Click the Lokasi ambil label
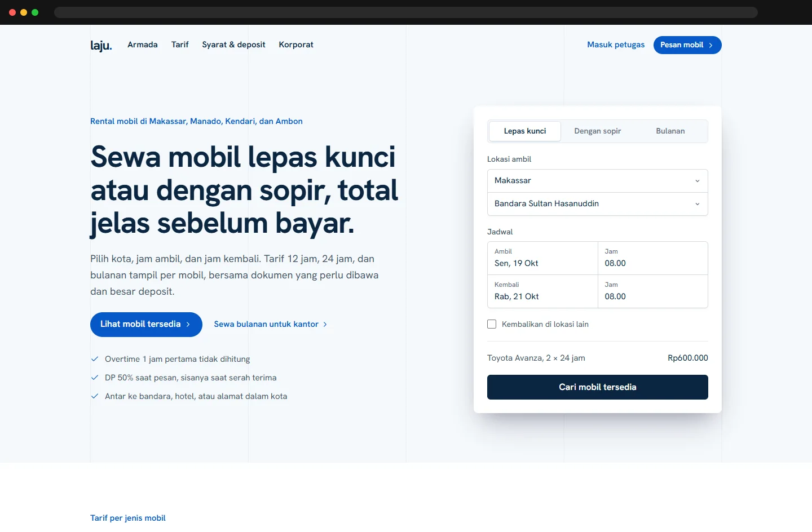812x532 pixels. coord(509,159)
